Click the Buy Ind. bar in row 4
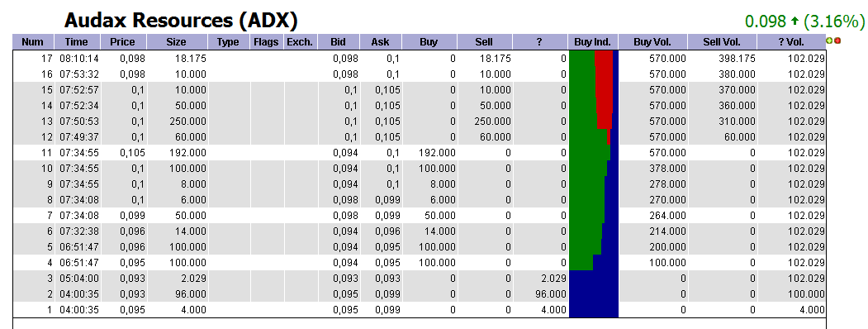 pyautogui.click(x=594, y=263)
